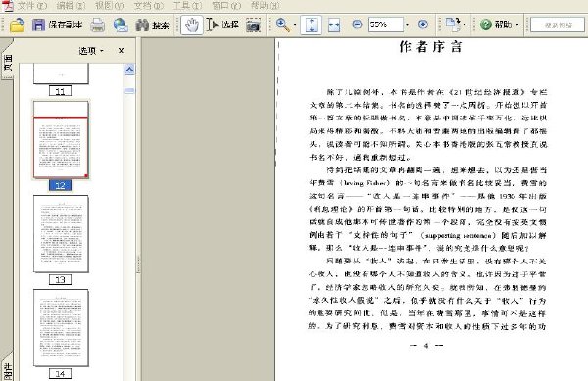Click the printer icon
Screen dimensions: 588x381
coord(98,25)
